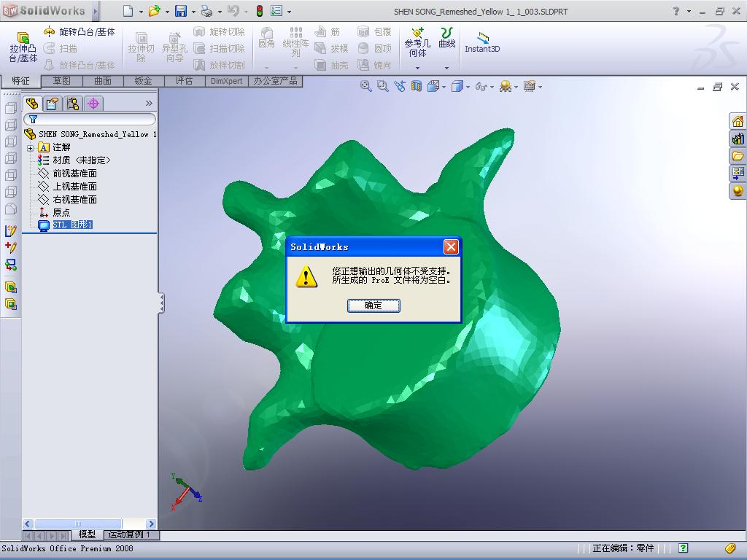This screenshot has height=560, width=747.
Task: Select 材质 <未指定> Material item
Action: click(x=81, y=160)
